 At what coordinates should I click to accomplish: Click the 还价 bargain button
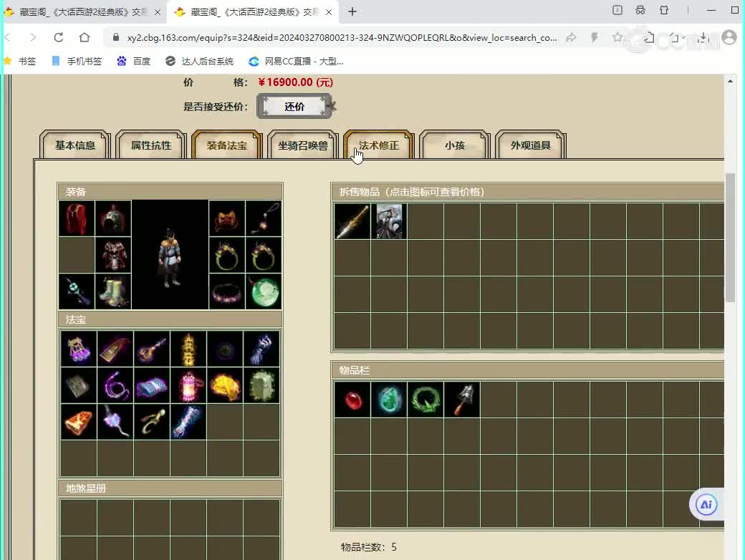[x=294, y=107]
